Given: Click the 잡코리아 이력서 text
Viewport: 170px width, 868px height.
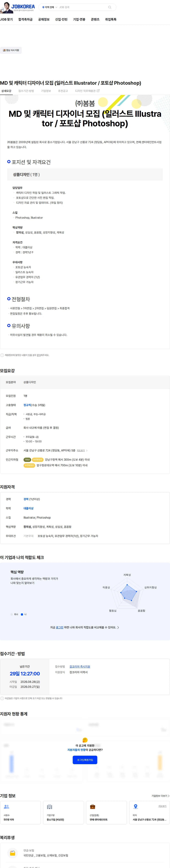Looking at the screenshot, I should (78, 672).
